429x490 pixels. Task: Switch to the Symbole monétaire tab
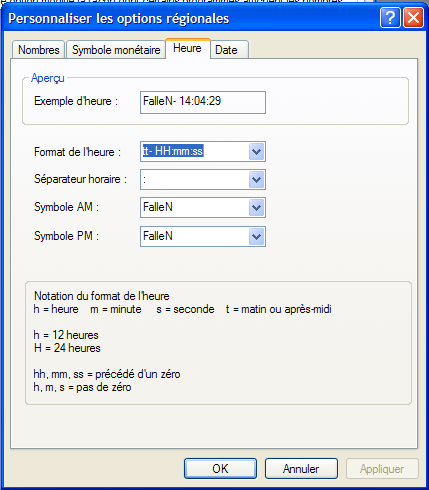coord(116,50)
